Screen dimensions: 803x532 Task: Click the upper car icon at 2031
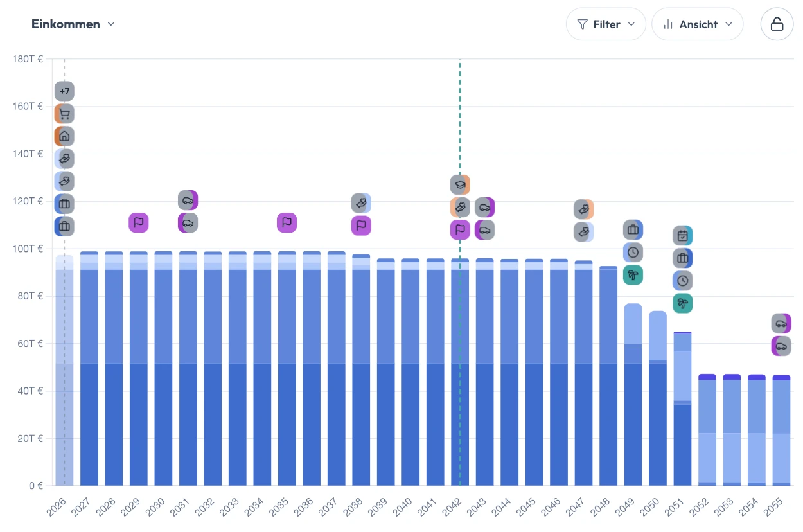click(188, 200)
